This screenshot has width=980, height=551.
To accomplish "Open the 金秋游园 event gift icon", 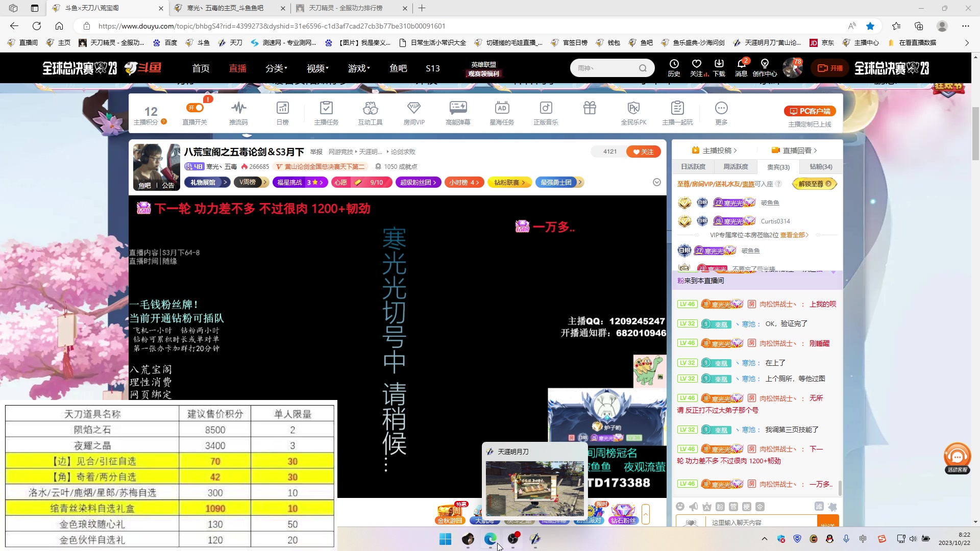I will click(x=450, y=514).
